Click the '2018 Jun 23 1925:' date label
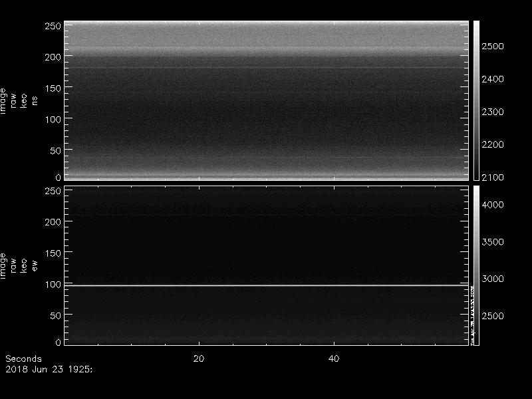 pos(49,370)
